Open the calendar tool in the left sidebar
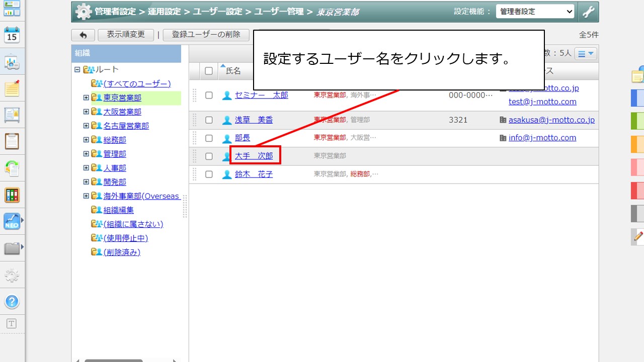This screenshot has height=362, width=644. click(x=11, y=34)
